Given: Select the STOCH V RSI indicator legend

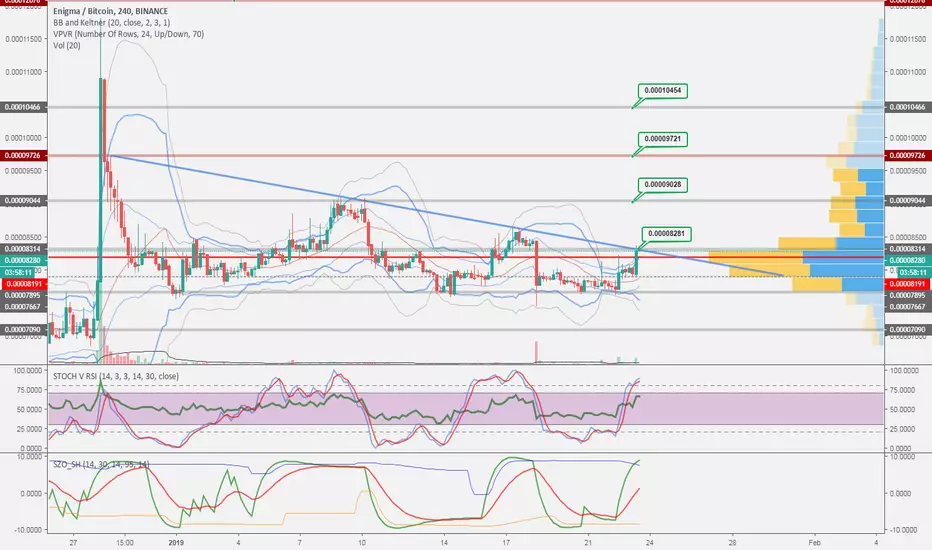Looking at the screenshot, I should (115, 376).
